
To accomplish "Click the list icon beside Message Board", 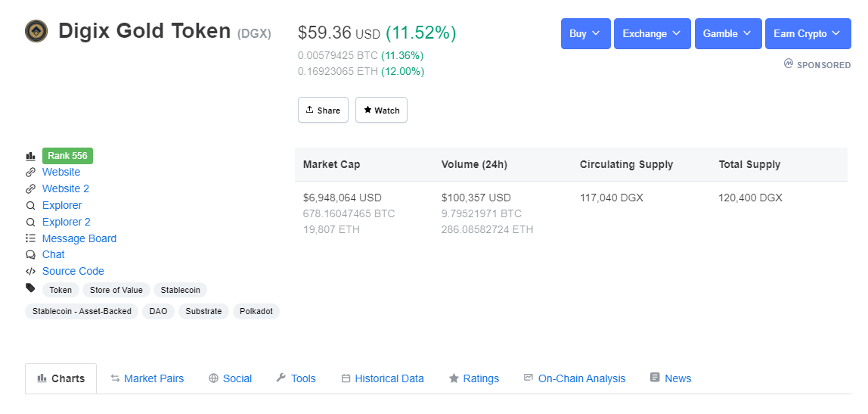I will (x=30, y=238).
